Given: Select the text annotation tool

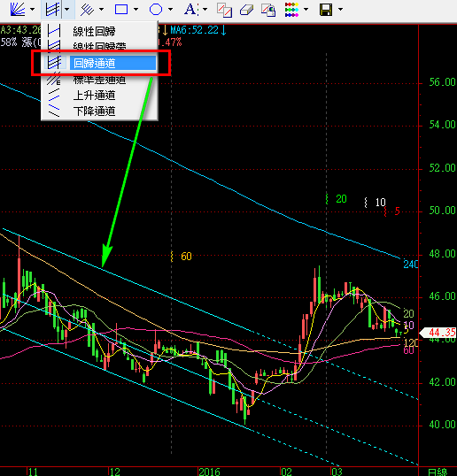Looking at the screenshot, I should pyautogui.click(x=191, y=9).
